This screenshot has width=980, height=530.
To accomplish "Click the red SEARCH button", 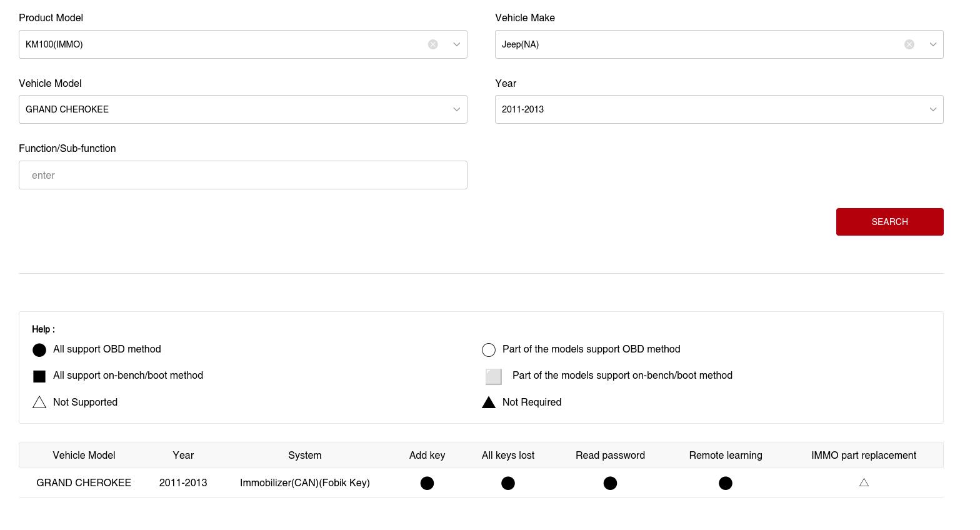I will (890, 222).
